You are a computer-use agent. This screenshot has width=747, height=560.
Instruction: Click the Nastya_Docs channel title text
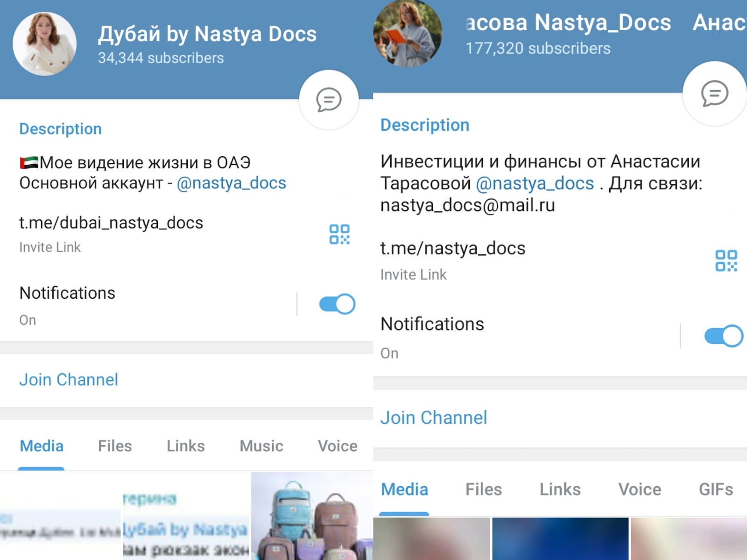[x=569, y=22]
